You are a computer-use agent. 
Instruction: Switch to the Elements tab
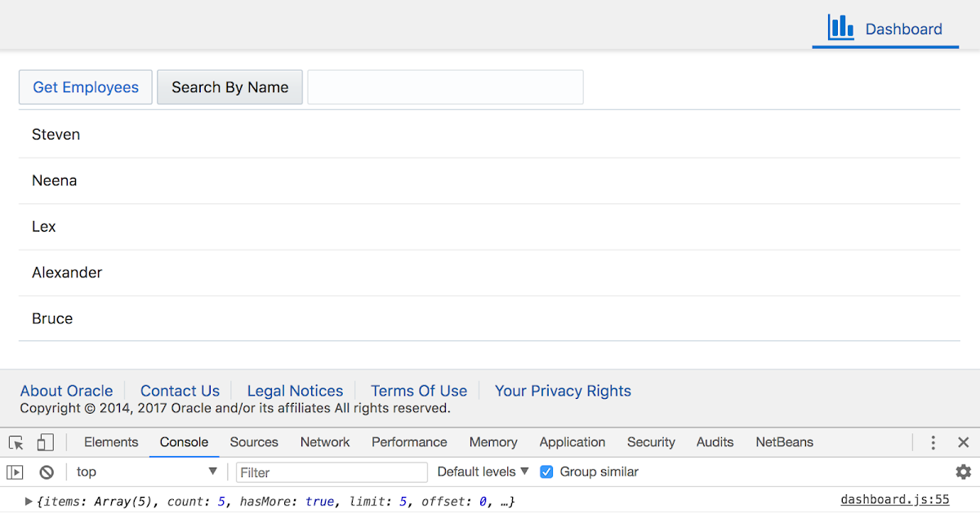point(111,441)
